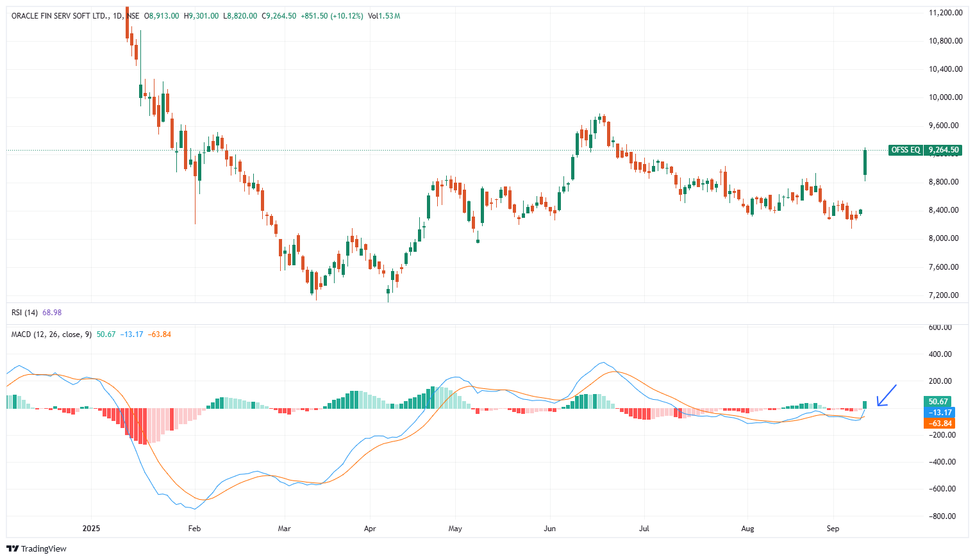Click the latest large green candlestick
Screen dimensions: 975x560
click(x=865, y=162)
